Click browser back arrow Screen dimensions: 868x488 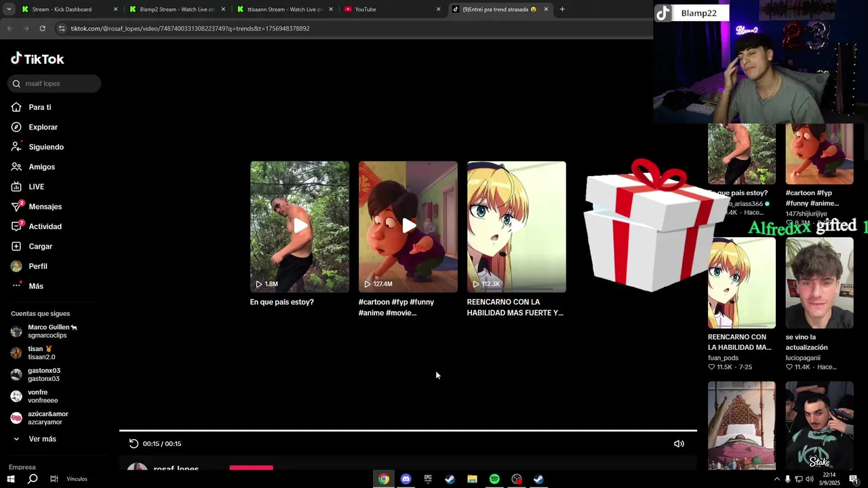(9, 28)
